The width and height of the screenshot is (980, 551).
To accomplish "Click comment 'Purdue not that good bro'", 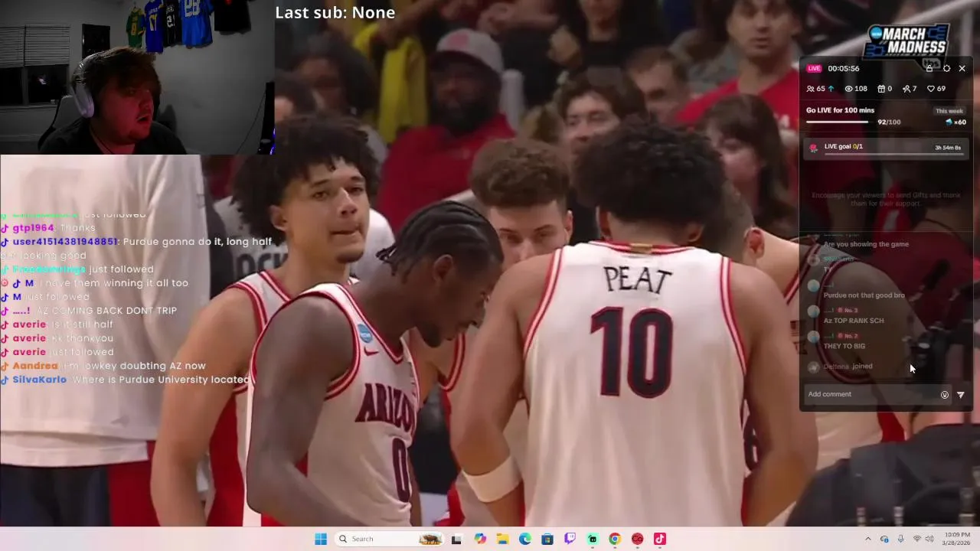I will pyautogui.click(x=864, y=295).
